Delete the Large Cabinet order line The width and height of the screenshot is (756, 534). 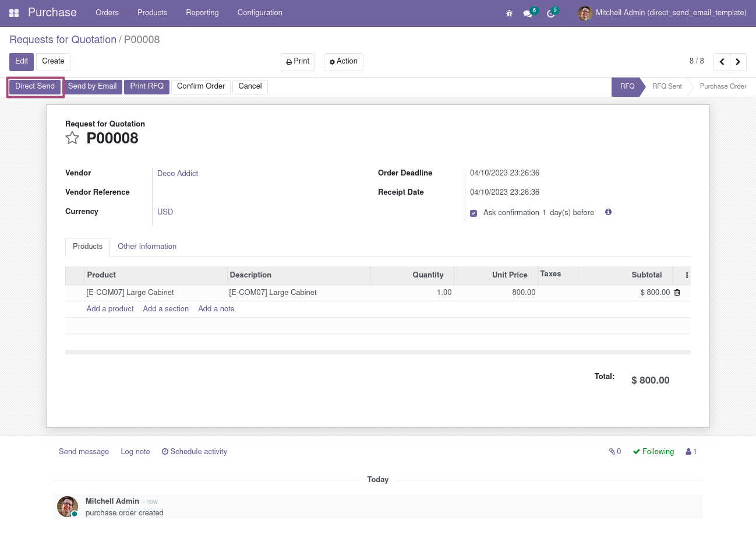click(x=677, y=293)
